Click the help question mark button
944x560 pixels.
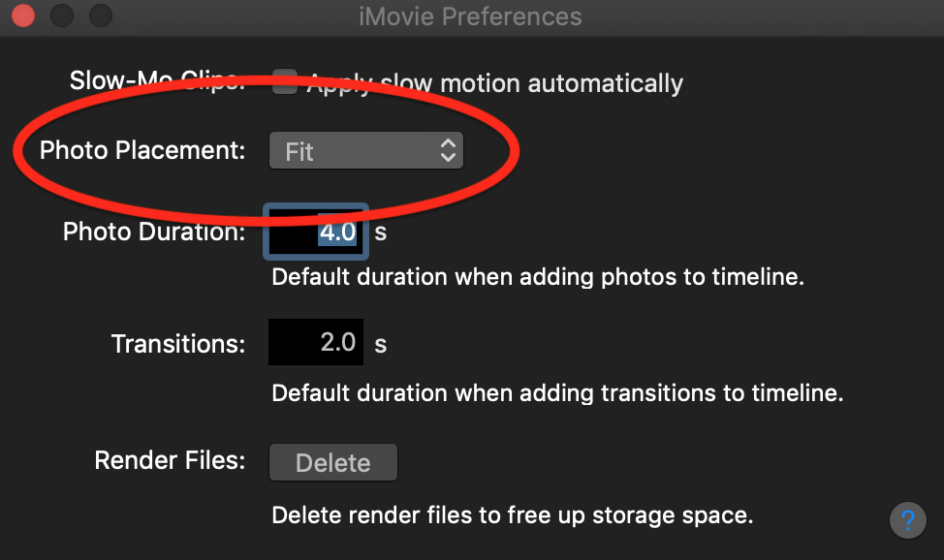(x=908, y=520)
